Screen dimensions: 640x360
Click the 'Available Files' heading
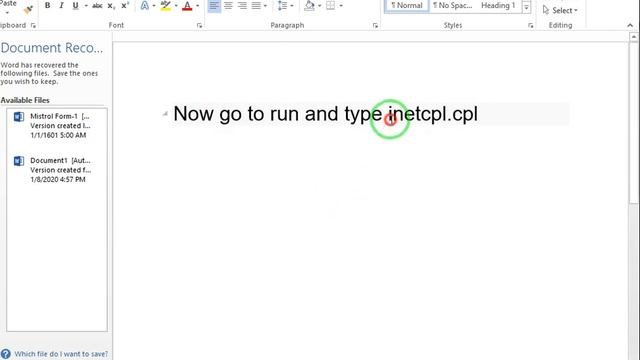pos(25,100)
